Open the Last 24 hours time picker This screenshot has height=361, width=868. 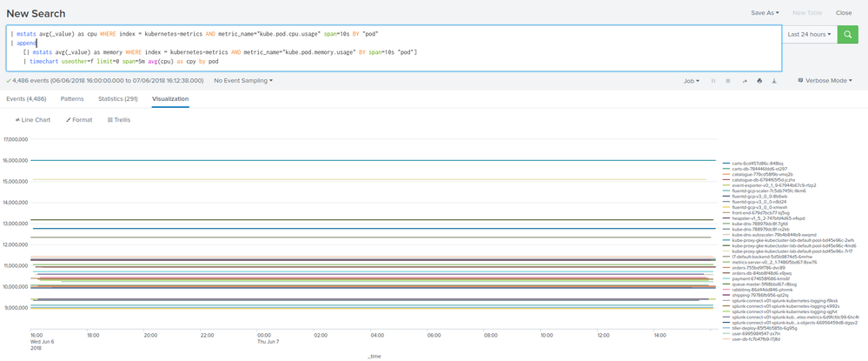pyautogui.click(x=809, y=35)
